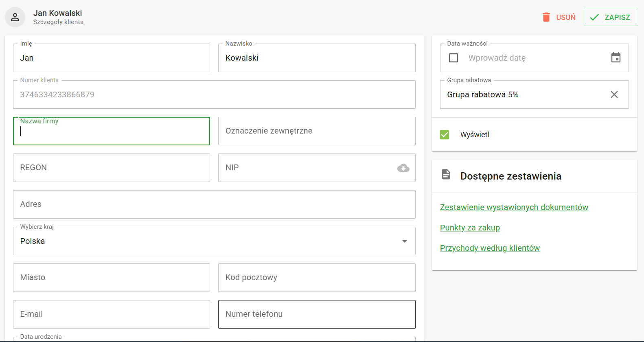The width and height of the screenshot is (644, 342).
Task: Click into the Adres field
Action: click(214, 204)
